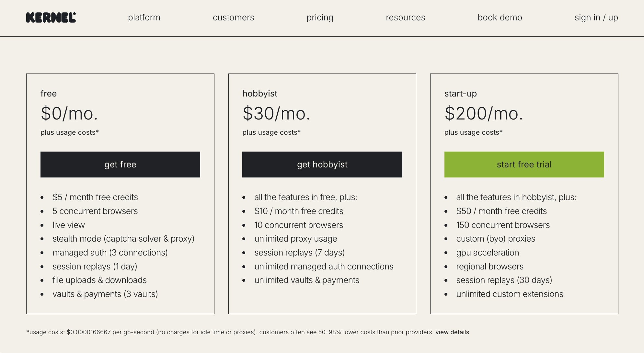The image size is (644, 353).
Task: Click 'session replays (1 day)'
Action: click(x=95, y=267)
